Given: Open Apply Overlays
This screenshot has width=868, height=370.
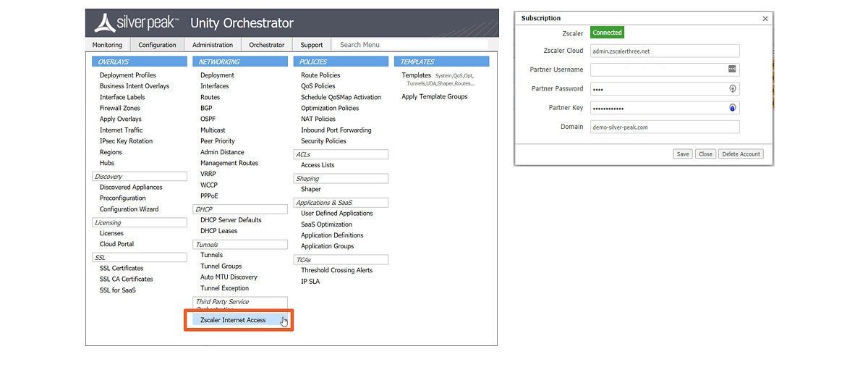Looking at the screenshot, I should click(121, 119).
